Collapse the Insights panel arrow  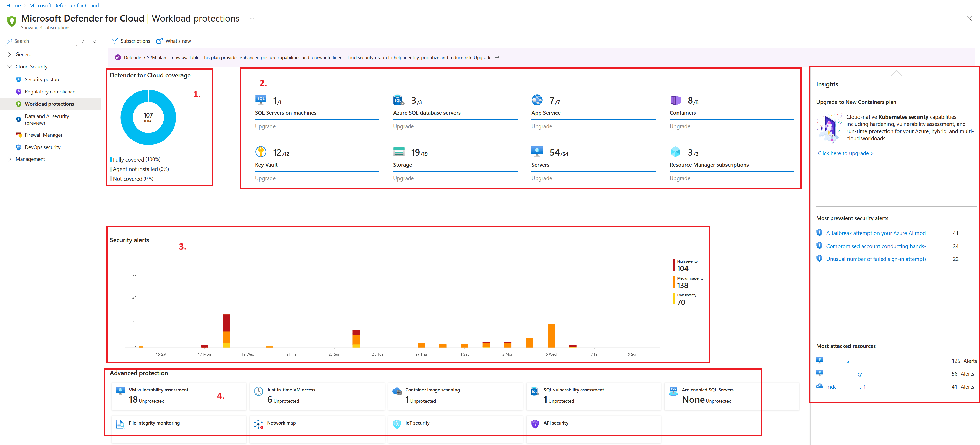click(896, 73)
